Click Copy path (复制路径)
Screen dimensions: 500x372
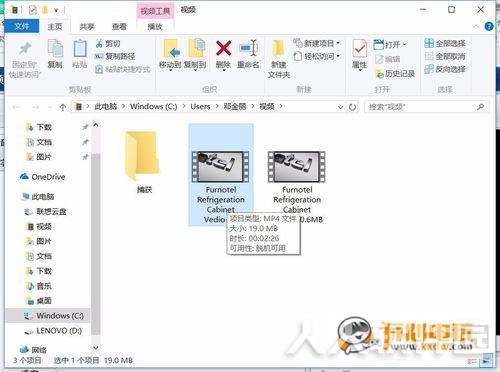click(115, 56)
